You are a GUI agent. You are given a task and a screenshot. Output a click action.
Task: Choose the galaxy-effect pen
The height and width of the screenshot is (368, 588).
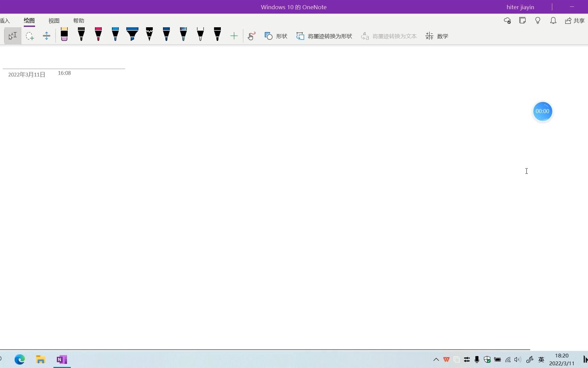[x=183, y=34]
